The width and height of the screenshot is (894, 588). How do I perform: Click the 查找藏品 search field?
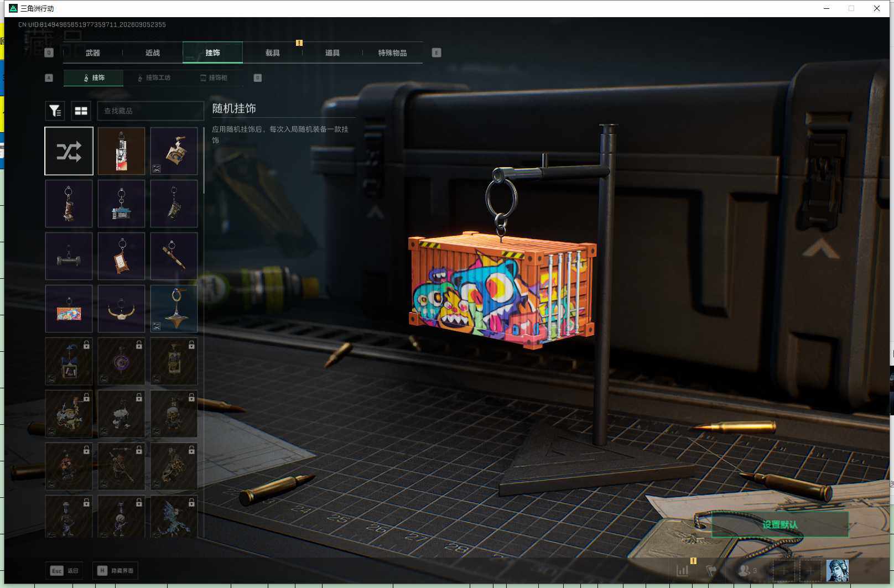pyautogui.click(x=150, y=111)
